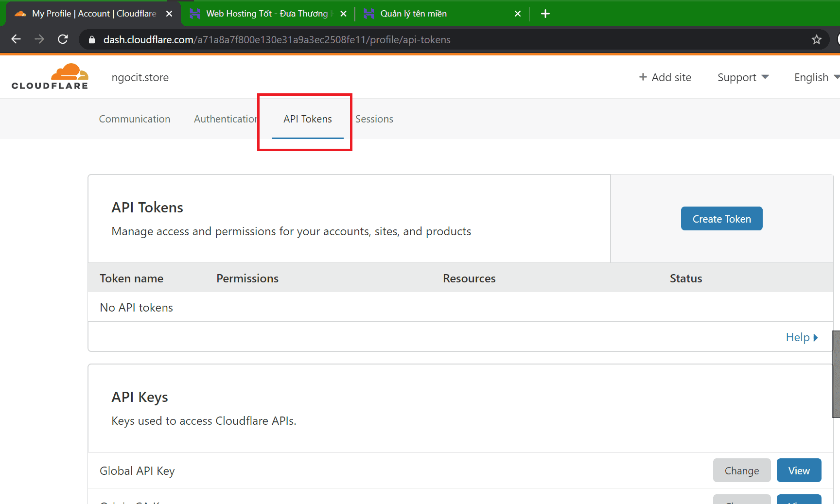The width and height of the screenshot is (840, 504).
Task: Go to the Sessions tab
Action: 374,119
